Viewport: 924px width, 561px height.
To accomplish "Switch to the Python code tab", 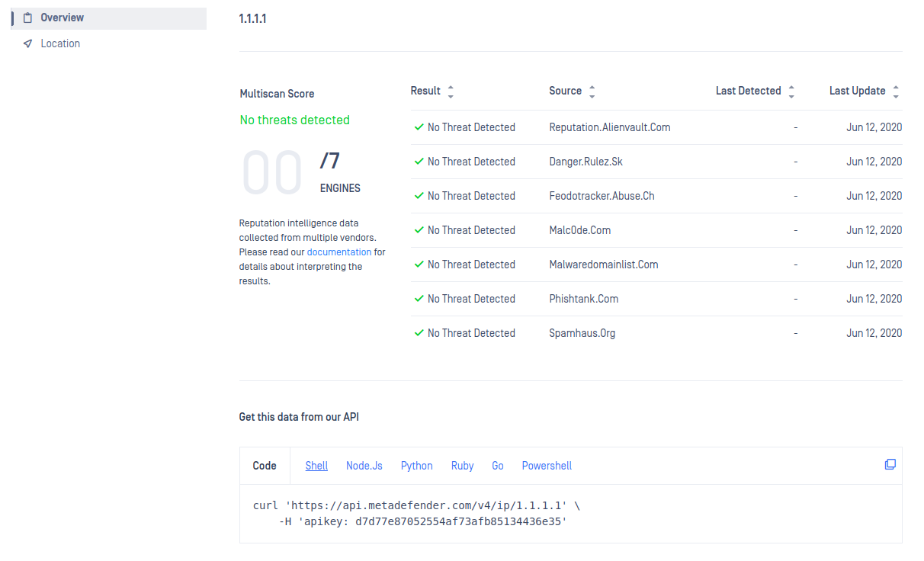I will point(417,466).
